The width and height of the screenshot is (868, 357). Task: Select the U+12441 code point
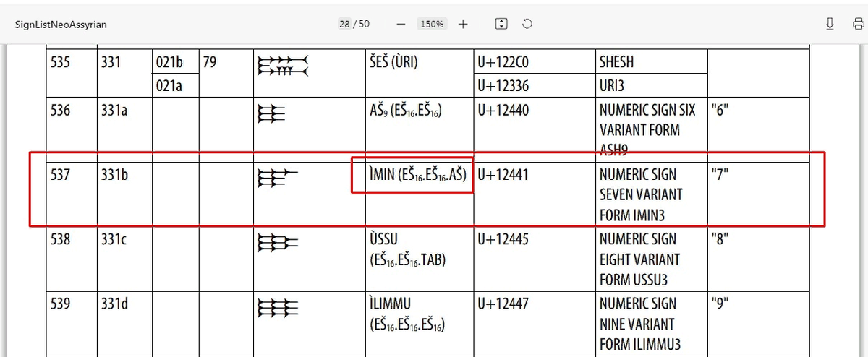pos(503,175)
